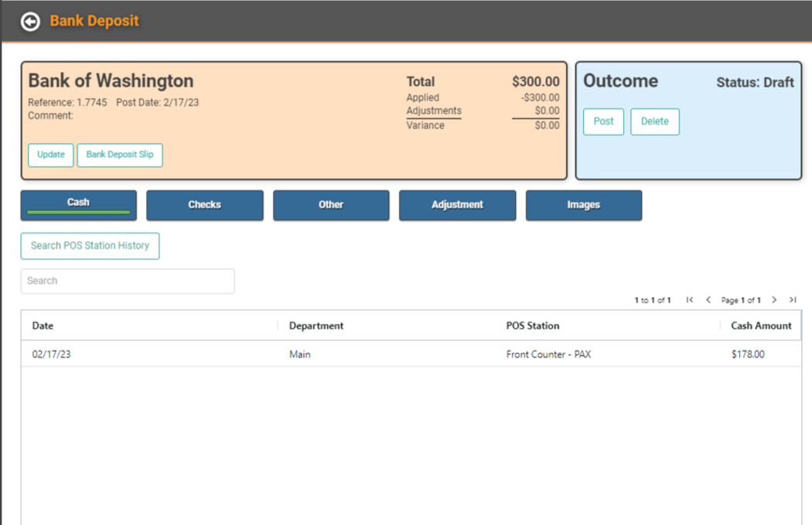The width and height of the screenshot is (812, 525).
Task: Sort by the POS Station column header
Action: click(x=532, y=326)
